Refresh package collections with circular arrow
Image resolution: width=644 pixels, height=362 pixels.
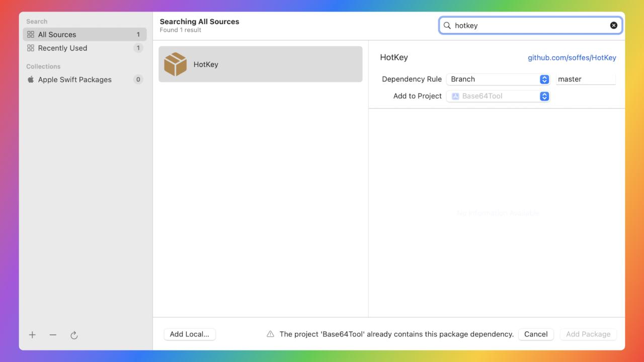point(74,335)
